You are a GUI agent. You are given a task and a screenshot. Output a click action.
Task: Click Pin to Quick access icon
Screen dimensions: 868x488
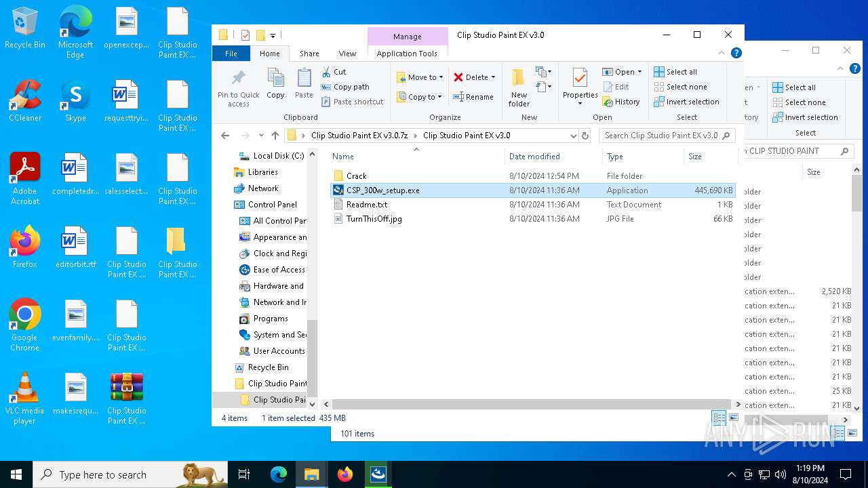coord(238,87)
